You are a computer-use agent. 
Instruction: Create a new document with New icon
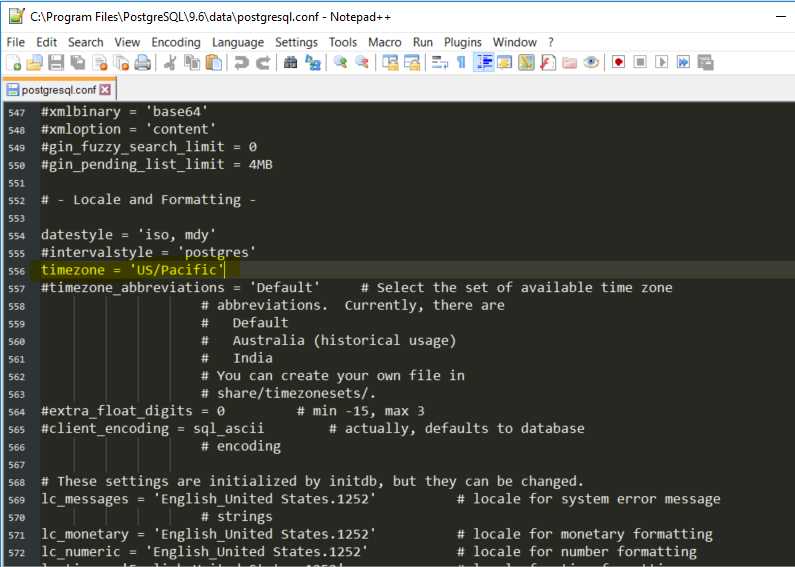tap(14, 62)
